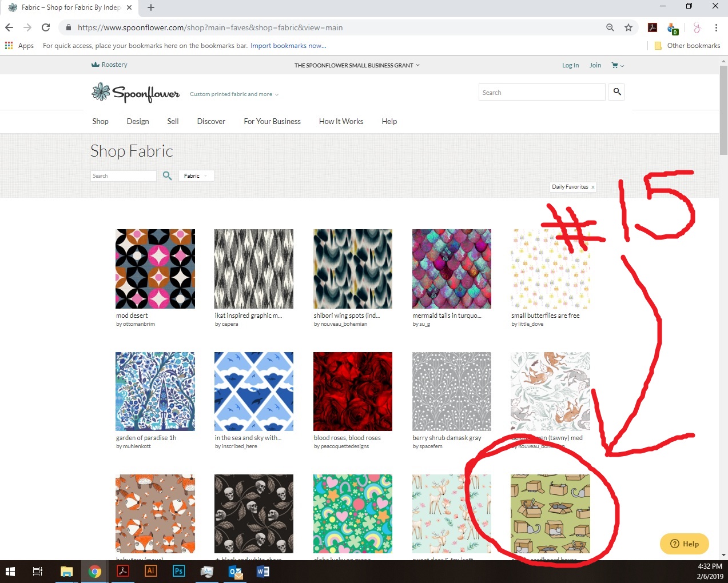Open the Apps shortcut in bookmarks bar
728x583 pixels.
(19, 46)
